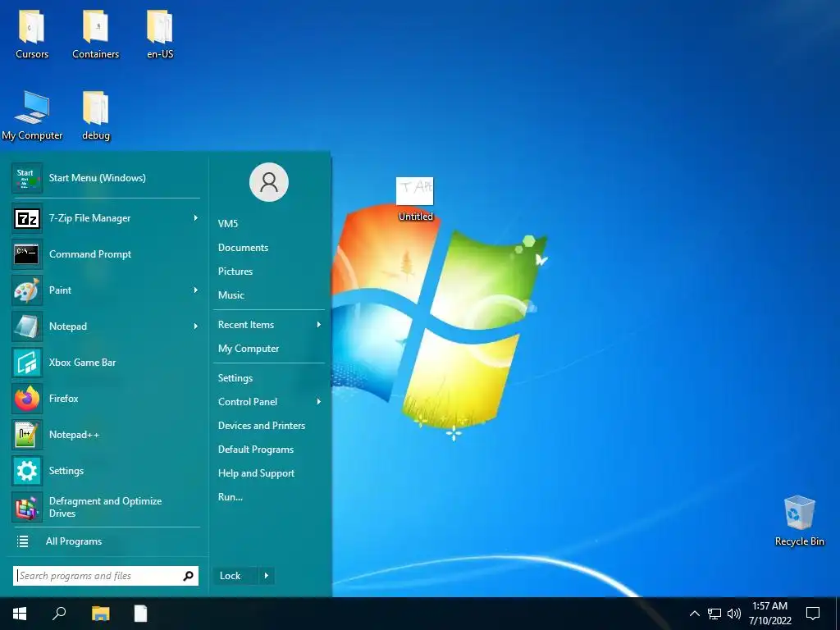
Task: Open network status tray icon
Action: 714,614
